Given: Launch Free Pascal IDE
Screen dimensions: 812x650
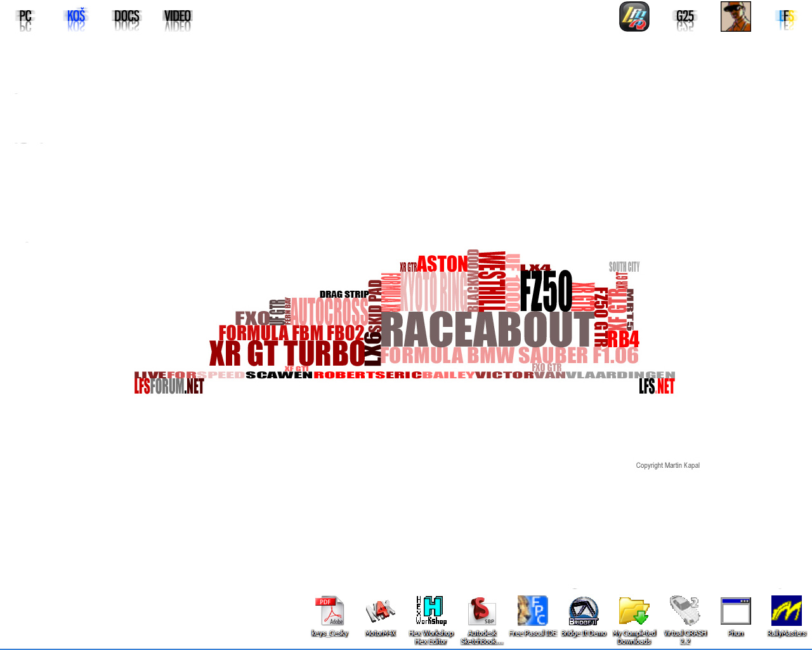Looking at the screenshot, I should tap(533, 616).
